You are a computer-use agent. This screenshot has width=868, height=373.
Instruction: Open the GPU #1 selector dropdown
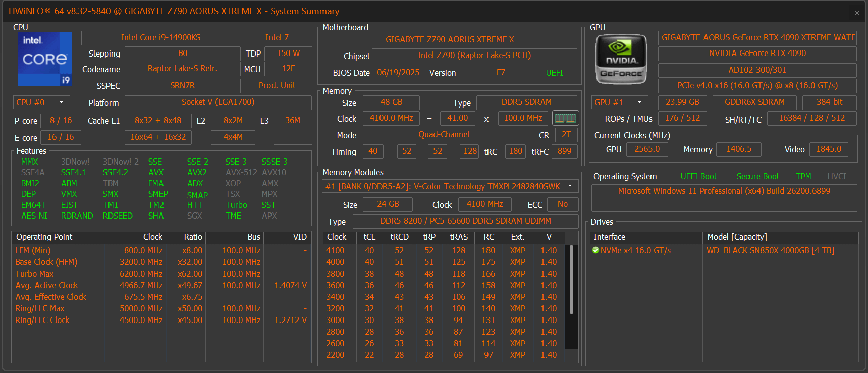620,102
